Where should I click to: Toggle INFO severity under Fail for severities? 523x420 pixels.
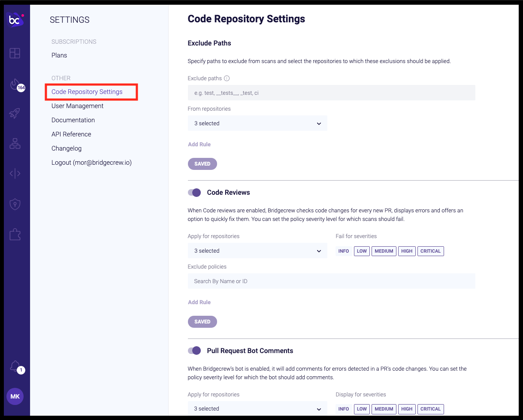pyautogui.click(x=344, y=251)
